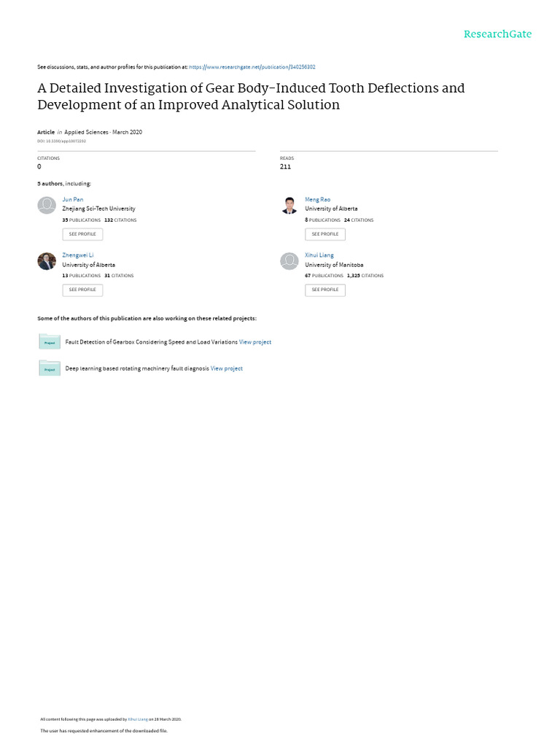Click Zhengwei Li's profile photo
This screenshot has width=560, height=747.
click(x=47, y=261)
